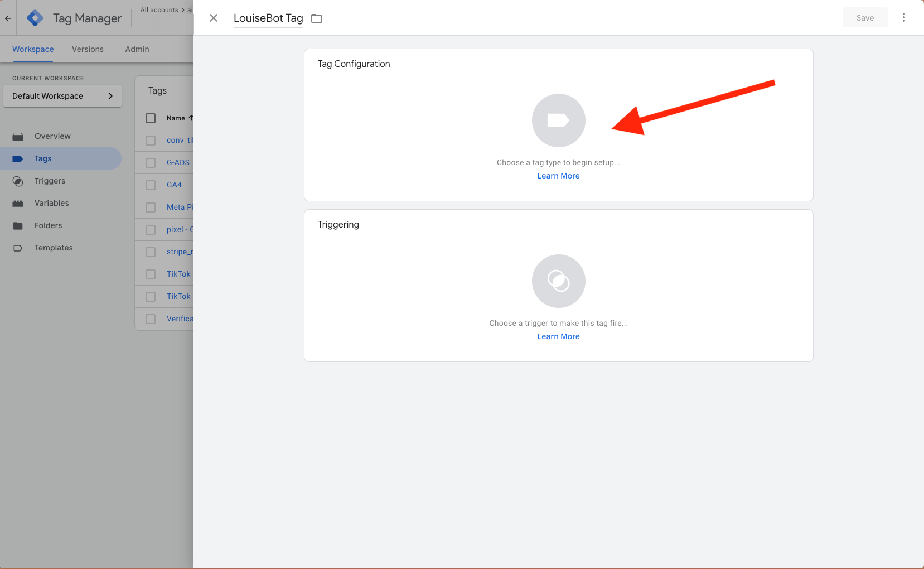The width and height of the screenshot is (924, 569).
Task: Select Tags in the sidebar
Action: pyautogui.click(x=61, y=158)
